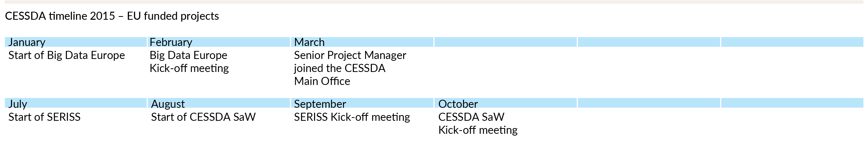Click the Start of SERISS entry
Viewport: 868px width, 153px height.
pos(45,117)
